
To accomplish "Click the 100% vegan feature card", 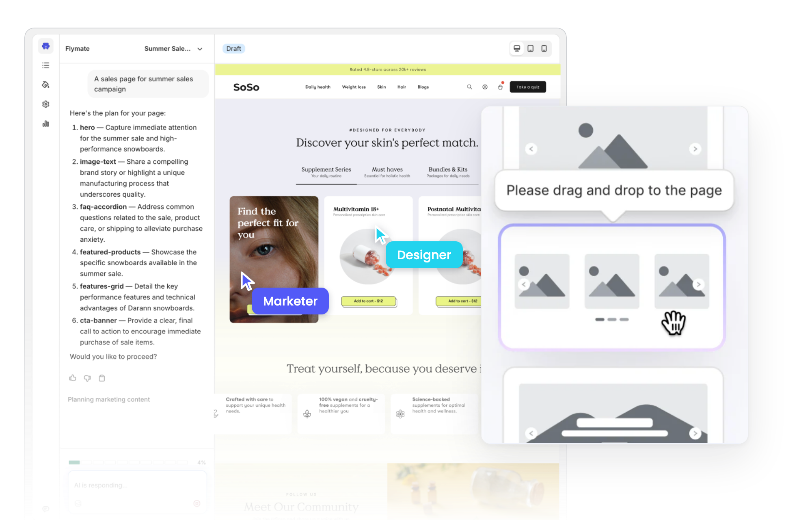I will [341, 414].
